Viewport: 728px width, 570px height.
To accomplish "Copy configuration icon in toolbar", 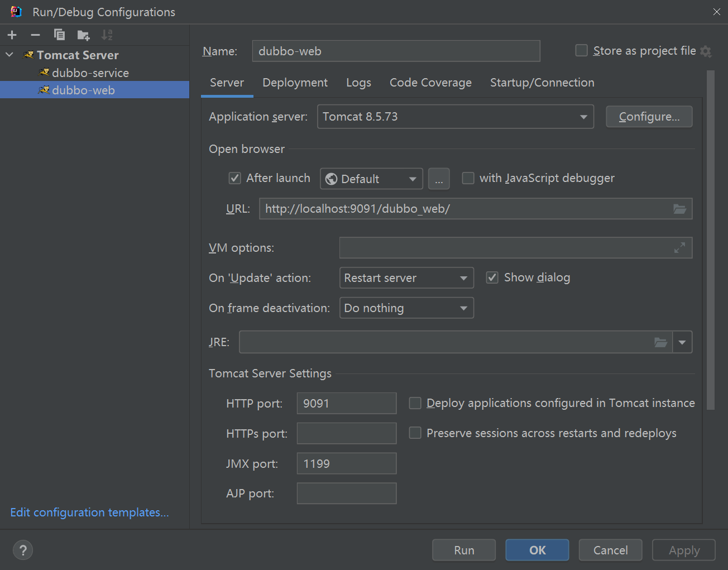I will pyautogui.click(x=59, y=35).
